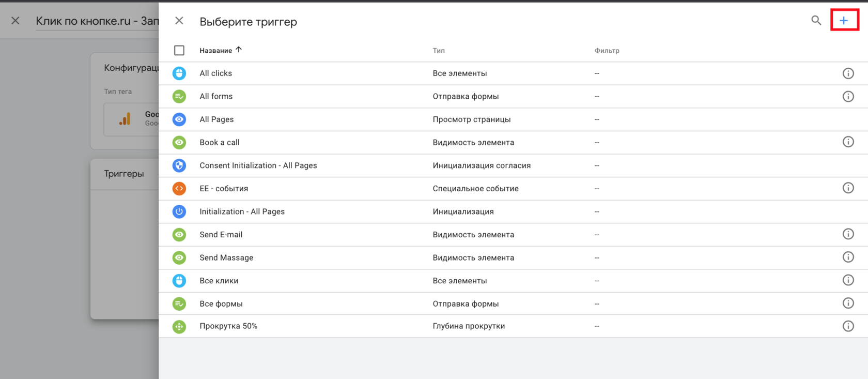Choose the Все формы trigger row
Viewport: 868px width, 379px height.
coord(221,304)
